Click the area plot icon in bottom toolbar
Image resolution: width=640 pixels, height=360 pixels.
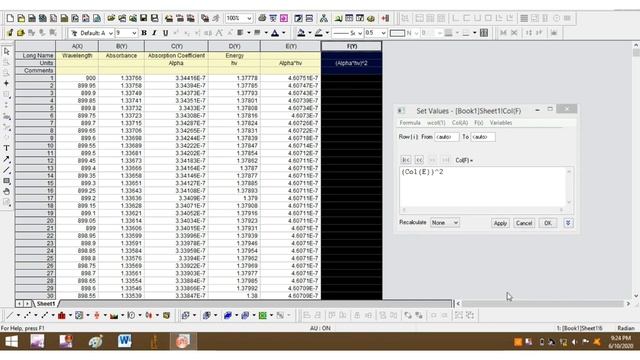[x=114, y=316]
